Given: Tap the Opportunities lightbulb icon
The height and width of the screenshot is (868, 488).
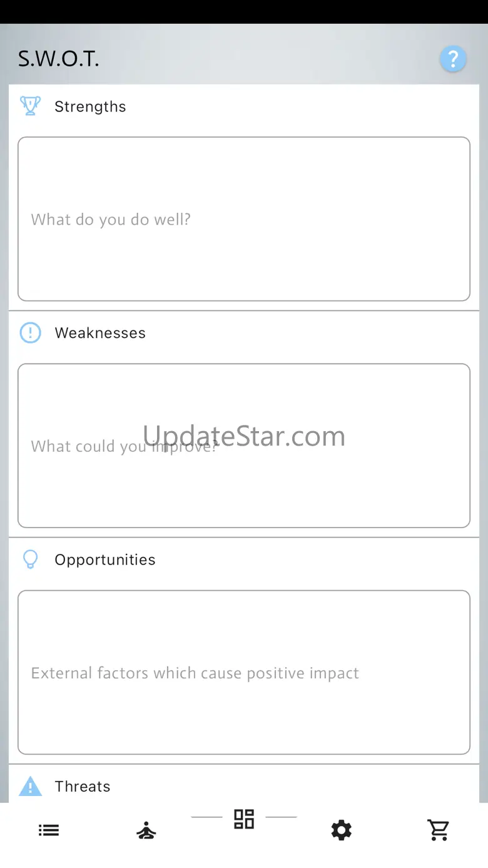Looking at the screenshot, I should coord(30,559).
